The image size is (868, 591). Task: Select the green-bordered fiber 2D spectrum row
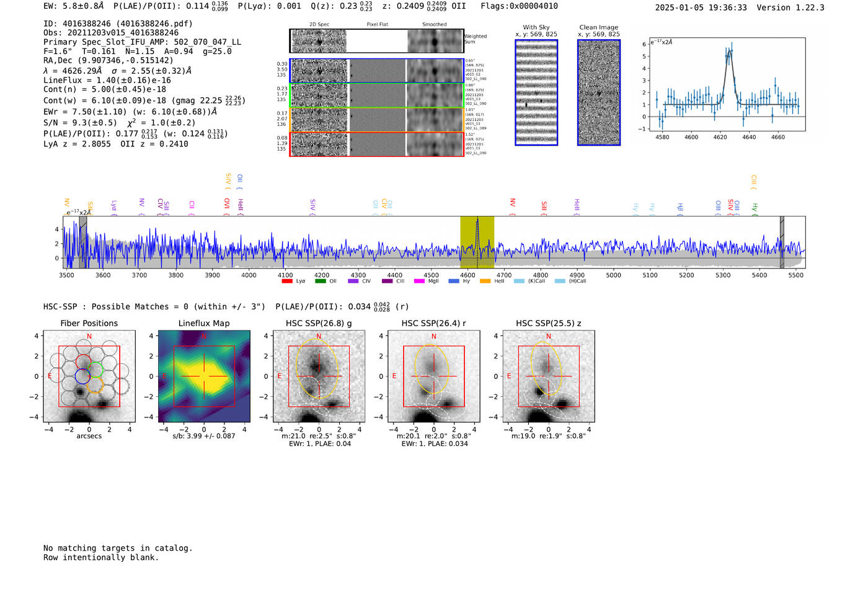(x=377, y=96)
